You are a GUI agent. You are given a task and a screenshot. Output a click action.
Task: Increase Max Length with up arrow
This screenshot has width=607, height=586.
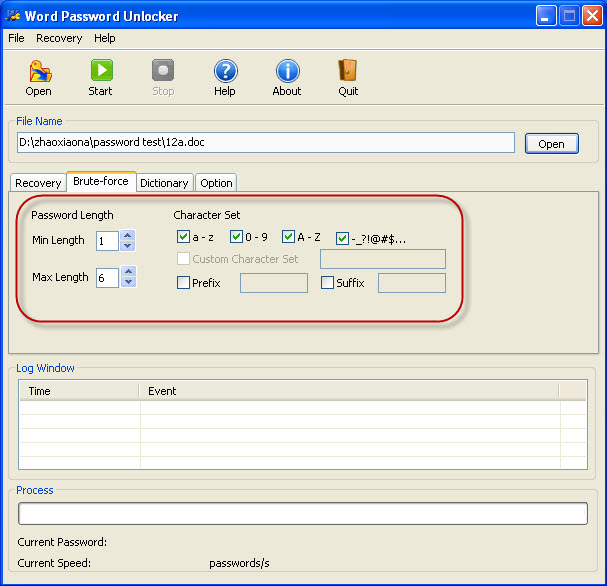(128, 272)
